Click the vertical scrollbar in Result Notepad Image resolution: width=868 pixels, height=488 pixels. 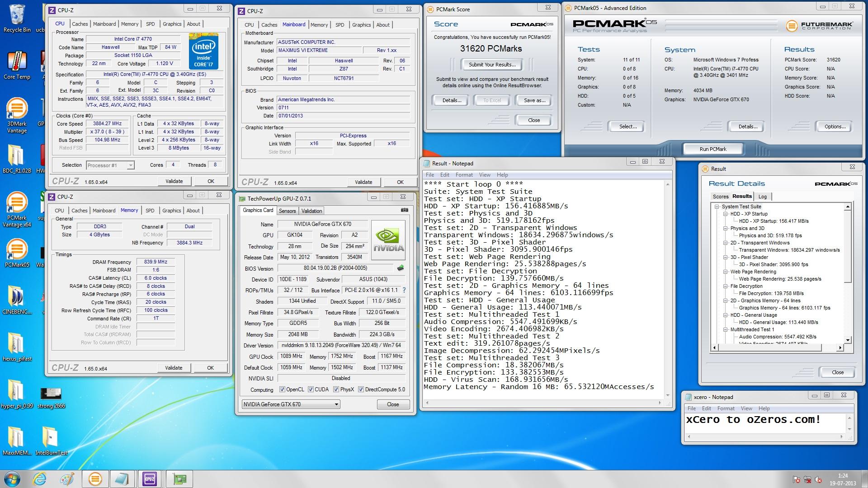pos(667,289)
